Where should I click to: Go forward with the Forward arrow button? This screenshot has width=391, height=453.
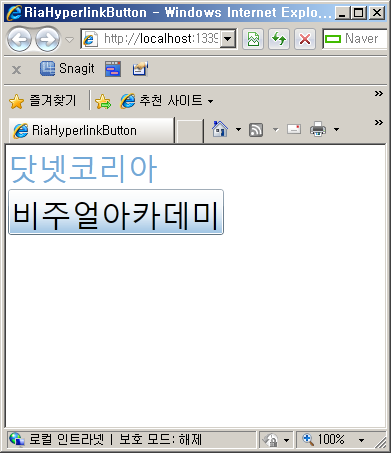coord(48,39)
